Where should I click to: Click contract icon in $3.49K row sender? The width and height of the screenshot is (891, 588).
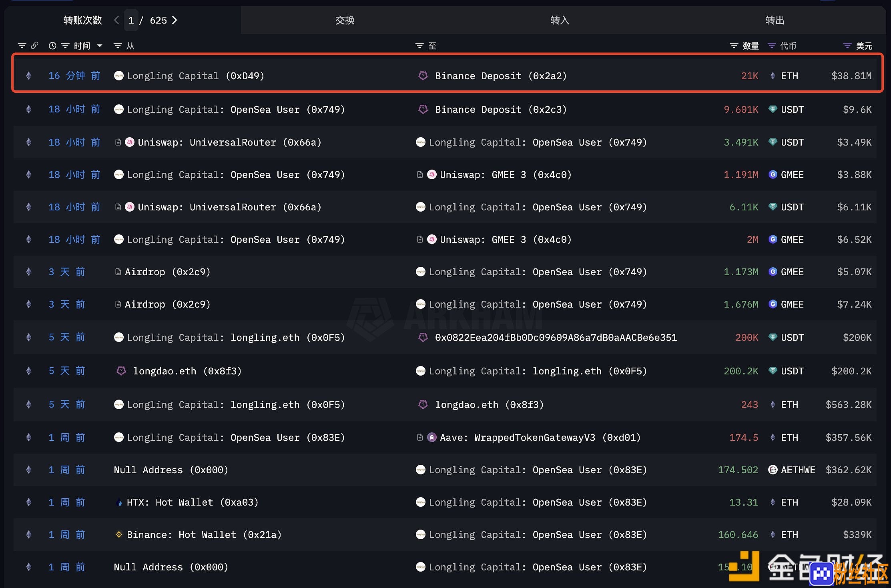coord(118,142)
